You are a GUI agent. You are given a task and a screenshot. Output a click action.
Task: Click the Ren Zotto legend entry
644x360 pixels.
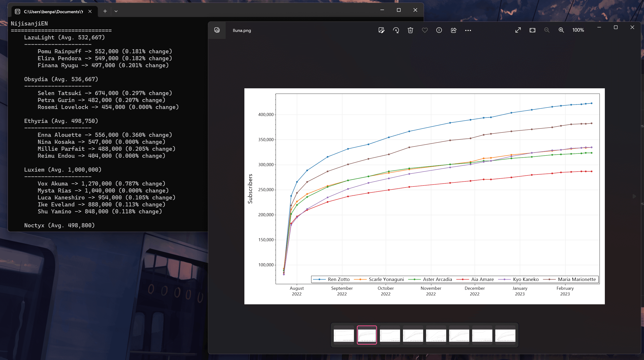coord(331,279)
